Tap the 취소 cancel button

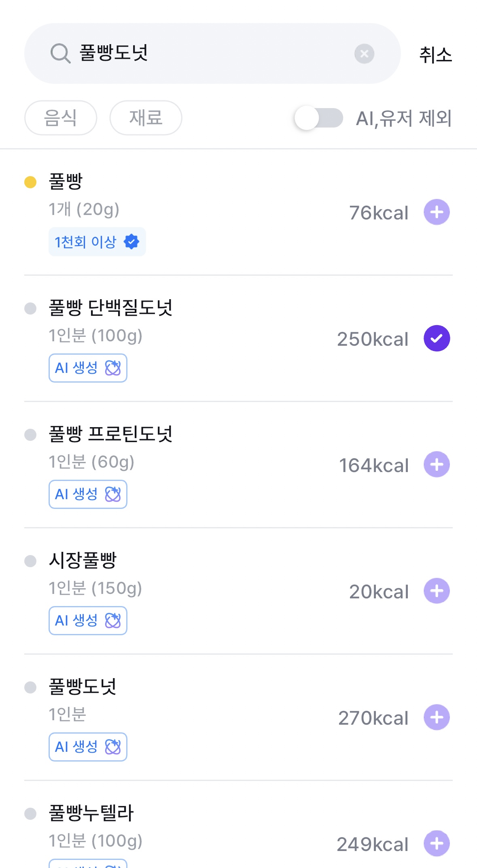pyautogui.click(x=435, y=55)
